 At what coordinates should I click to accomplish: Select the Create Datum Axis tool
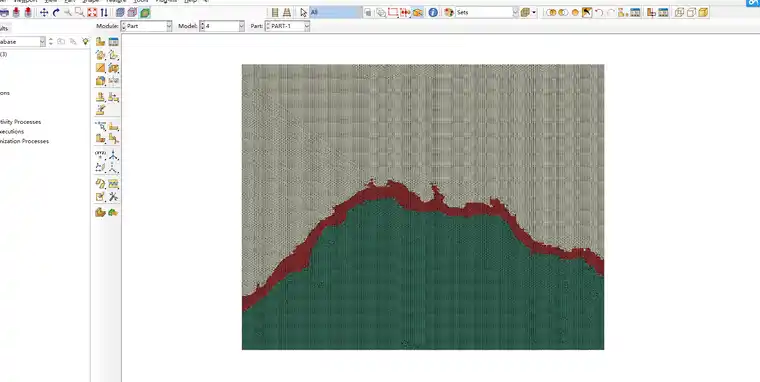pos(113,155)
